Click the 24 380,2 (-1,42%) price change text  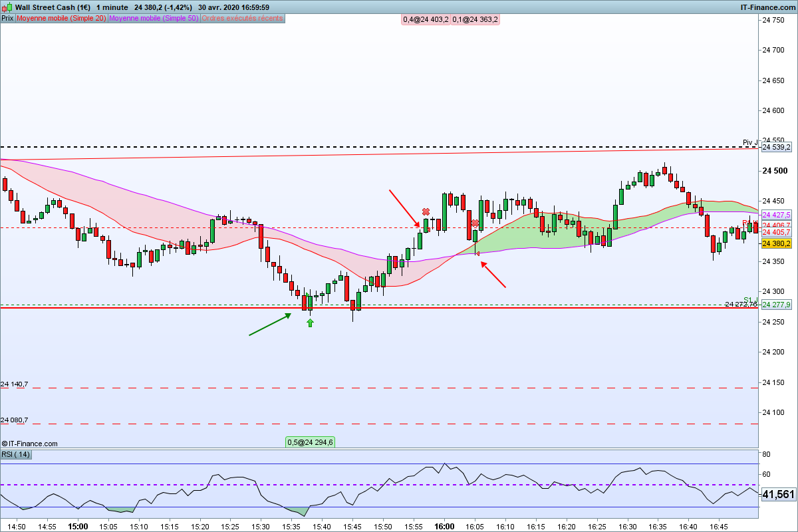coord(163,7)
